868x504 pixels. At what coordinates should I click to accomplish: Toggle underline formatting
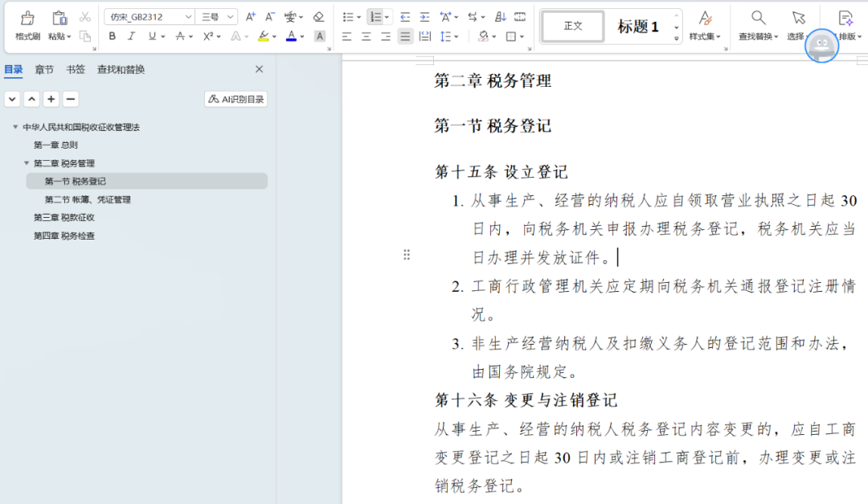[152, 36]
